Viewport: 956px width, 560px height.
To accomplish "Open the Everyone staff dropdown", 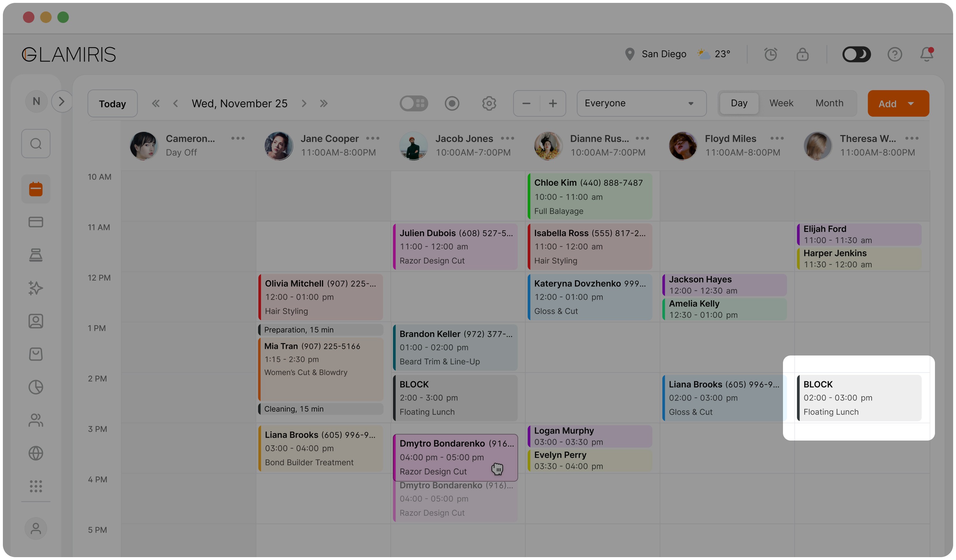I will [641, 103].
